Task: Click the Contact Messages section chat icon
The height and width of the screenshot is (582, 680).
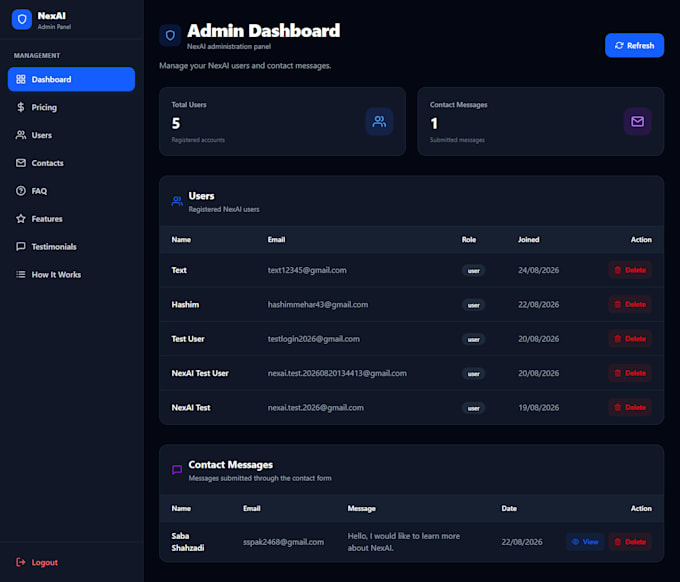Action: coord(177,470)
